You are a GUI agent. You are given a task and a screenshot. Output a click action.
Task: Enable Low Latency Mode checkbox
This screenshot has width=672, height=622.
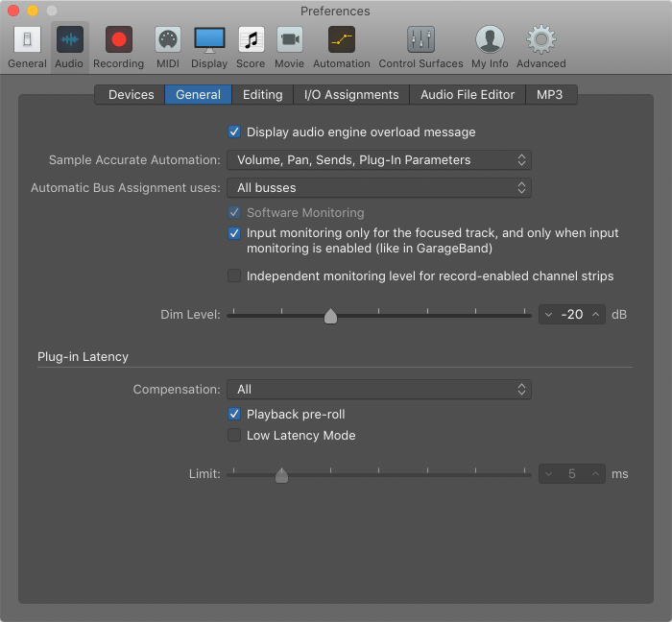pyautogui.click(x=234, y=435)
